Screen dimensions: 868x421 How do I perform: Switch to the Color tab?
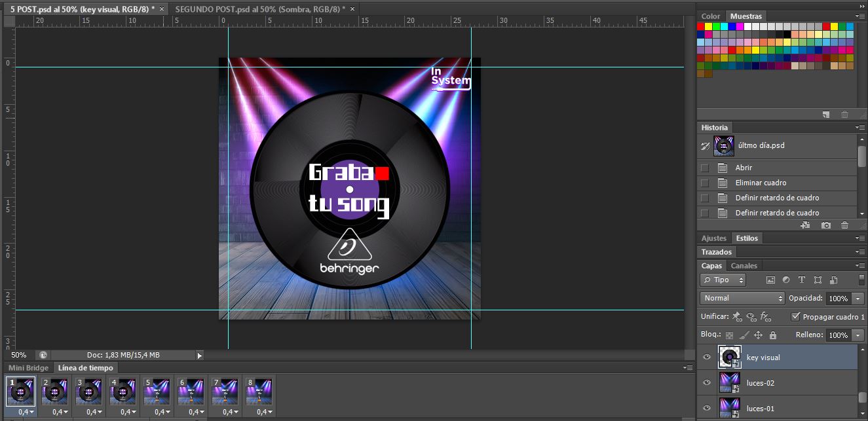click(x=711, y=16)
